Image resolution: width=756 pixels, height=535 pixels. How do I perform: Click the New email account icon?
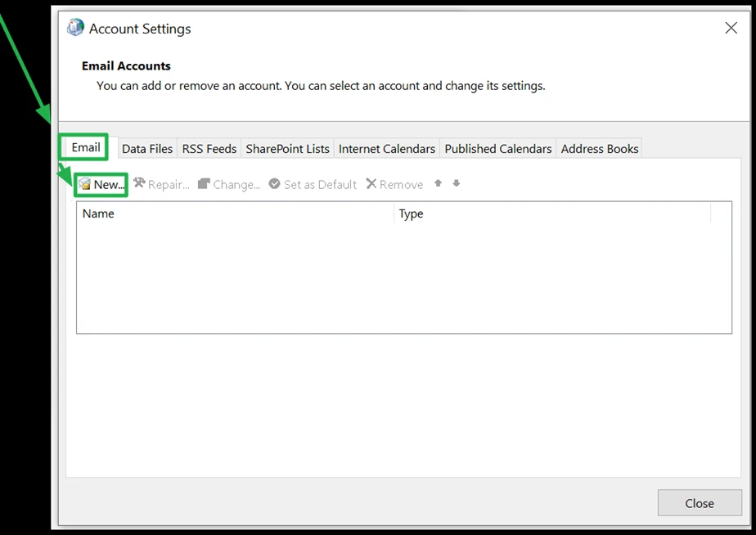(84, 185)
